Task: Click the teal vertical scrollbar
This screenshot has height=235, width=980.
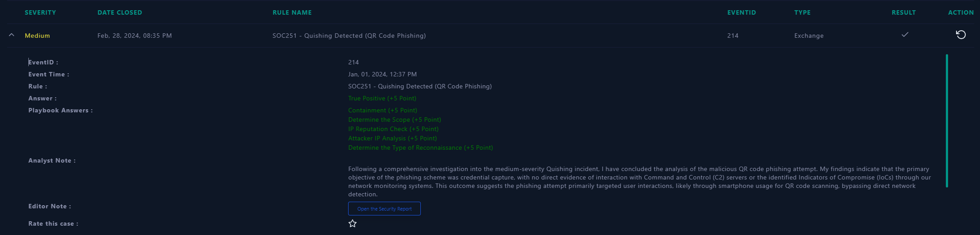Action: (947, 121)
